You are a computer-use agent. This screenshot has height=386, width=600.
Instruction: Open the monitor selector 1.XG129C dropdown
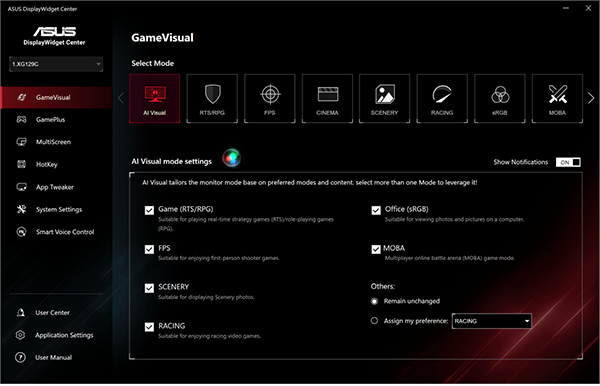coord(56,64)
